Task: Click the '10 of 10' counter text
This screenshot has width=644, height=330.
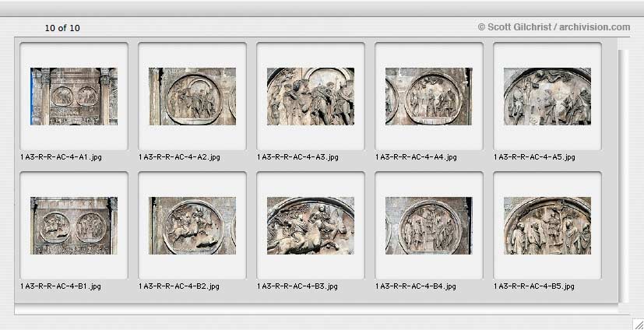Action: click(62, 28)
